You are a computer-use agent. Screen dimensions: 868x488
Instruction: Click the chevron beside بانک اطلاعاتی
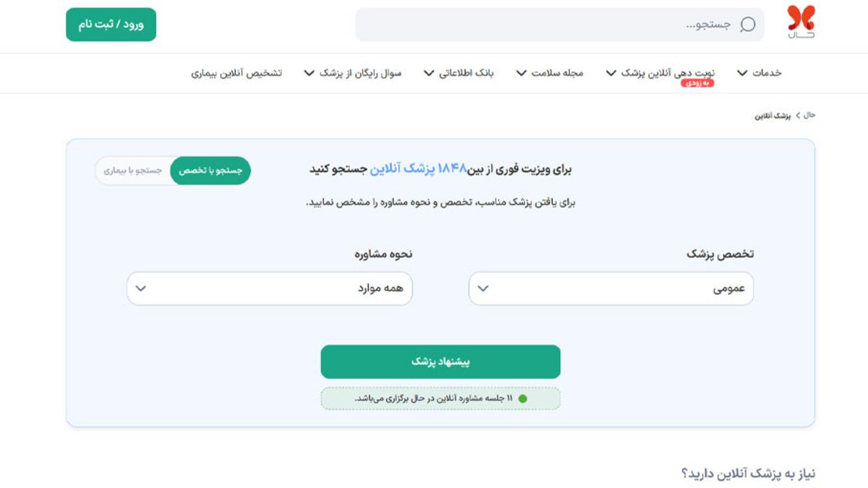tap(429, 73)
